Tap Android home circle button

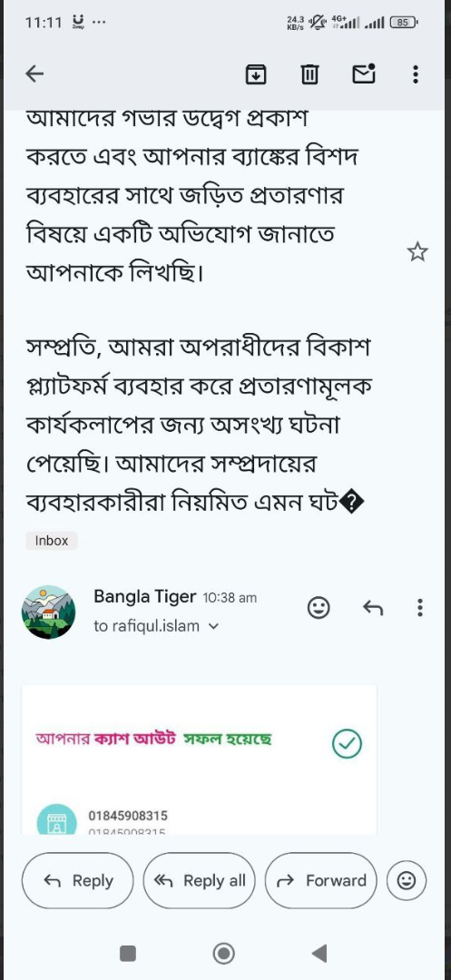223,953
